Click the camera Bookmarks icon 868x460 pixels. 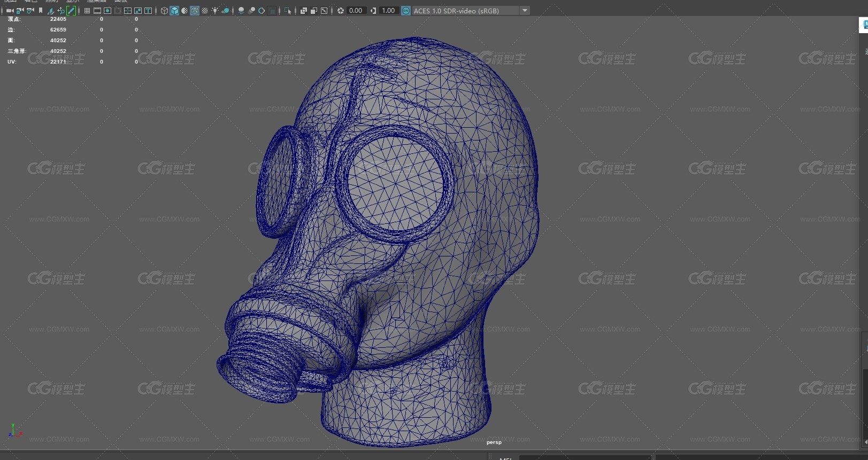41,11
